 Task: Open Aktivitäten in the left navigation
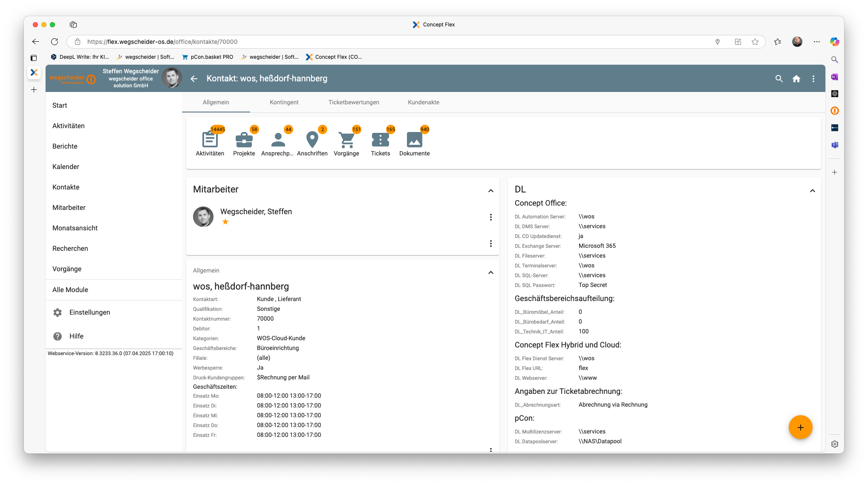pos(114,126)
